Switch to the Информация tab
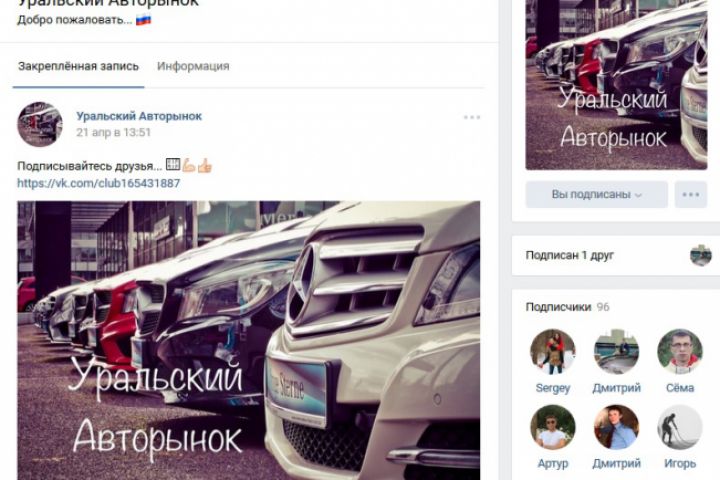Viewport: 720px width, 480px height. click(193, 66)
